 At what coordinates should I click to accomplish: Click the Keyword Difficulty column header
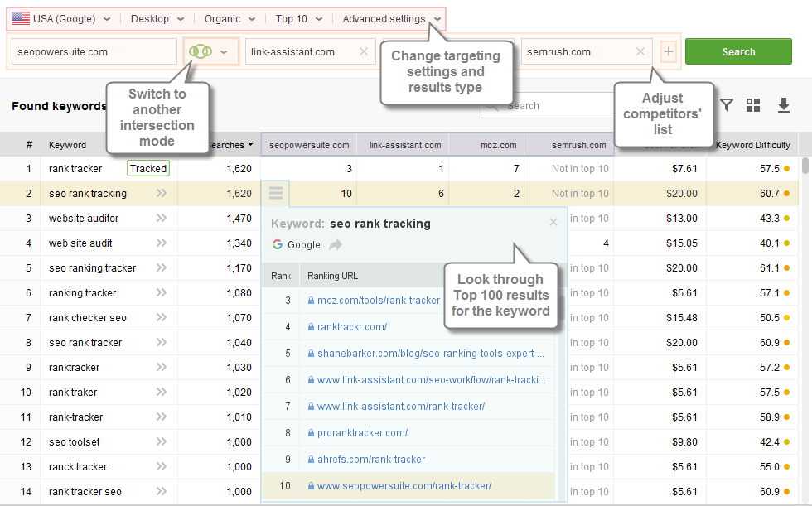753,145
